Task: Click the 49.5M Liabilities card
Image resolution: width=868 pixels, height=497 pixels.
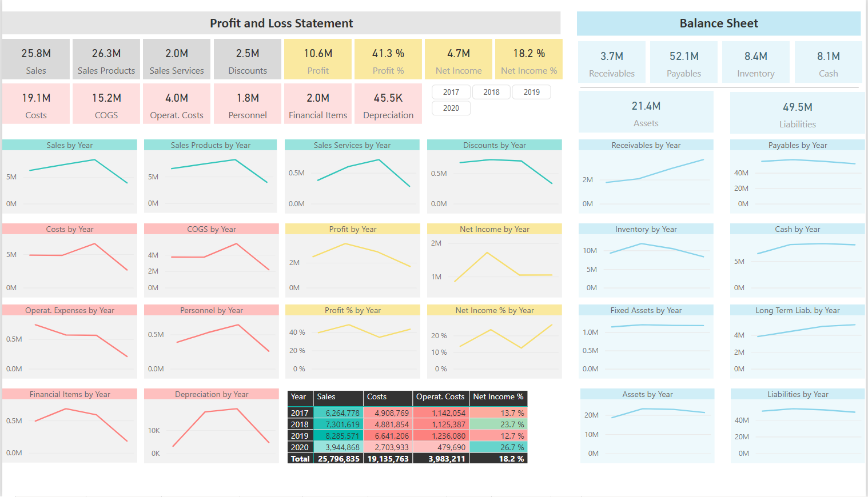Action: tap(797, 111)
